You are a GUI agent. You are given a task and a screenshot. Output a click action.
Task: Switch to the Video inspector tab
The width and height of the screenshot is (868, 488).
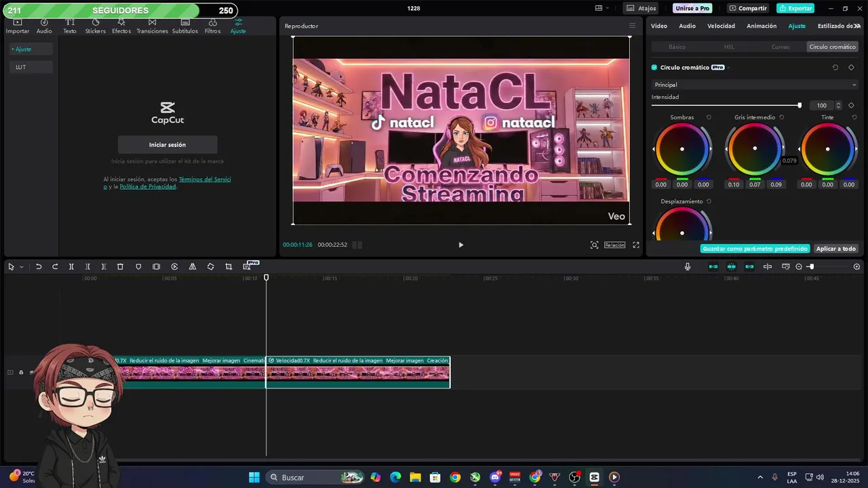point(659,26)
